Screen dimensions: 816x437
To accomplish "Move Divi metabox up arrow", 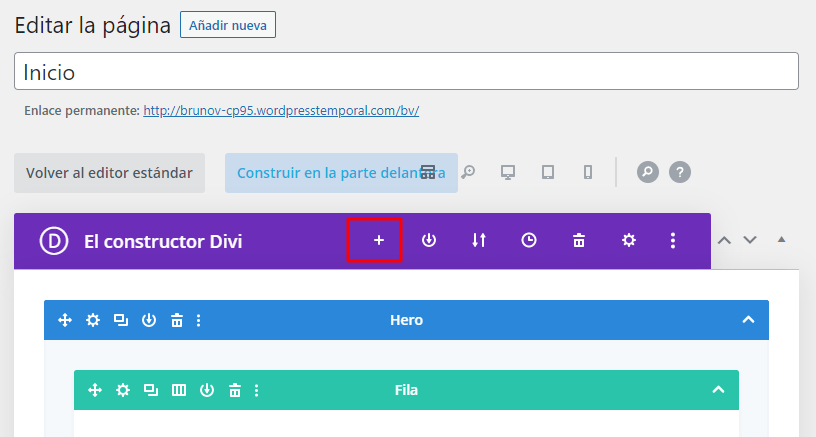I will 724,240.
